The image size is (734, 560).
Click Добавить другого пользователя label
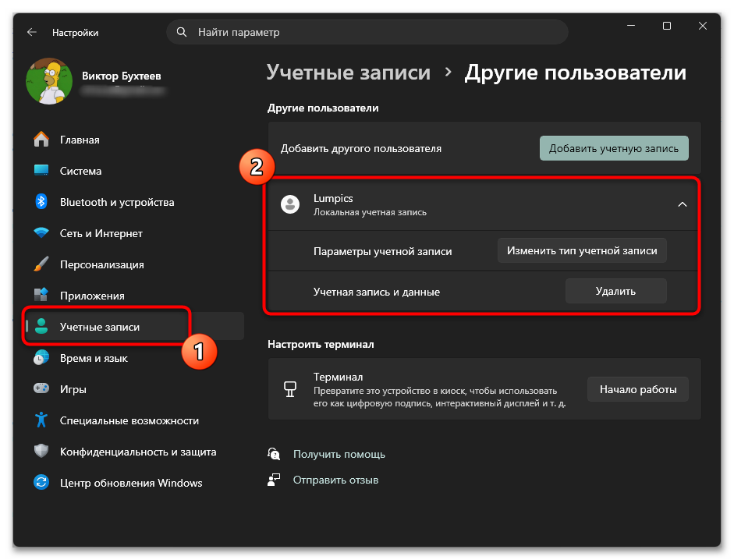click(x=360, y=148)
